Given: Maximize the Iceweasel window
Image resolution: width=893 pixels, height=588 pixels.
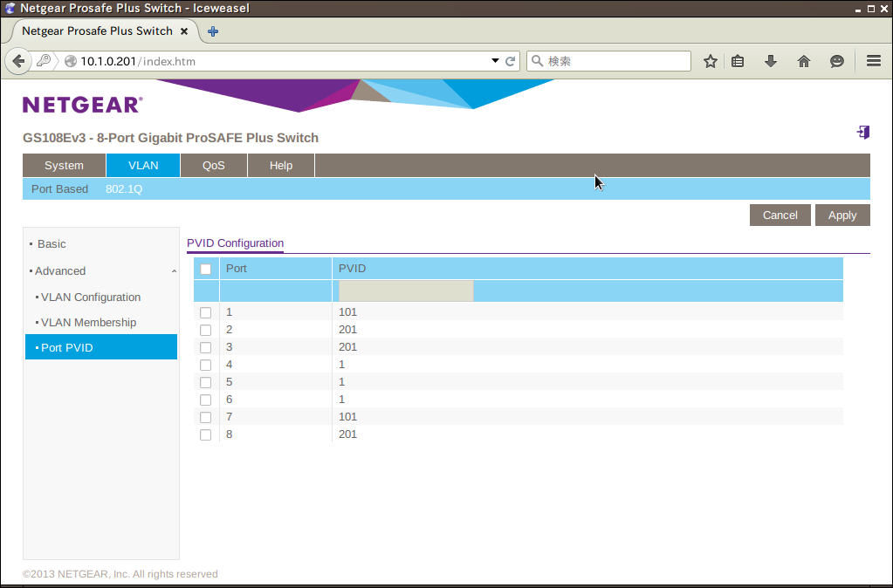Looking at the screenshot, I should [x=871, y=9].
